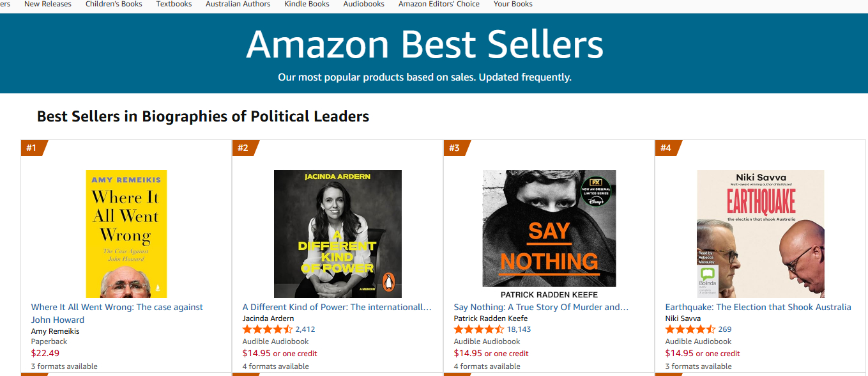
Task: Click the #1 rank badge
Action: pos(32,148)
